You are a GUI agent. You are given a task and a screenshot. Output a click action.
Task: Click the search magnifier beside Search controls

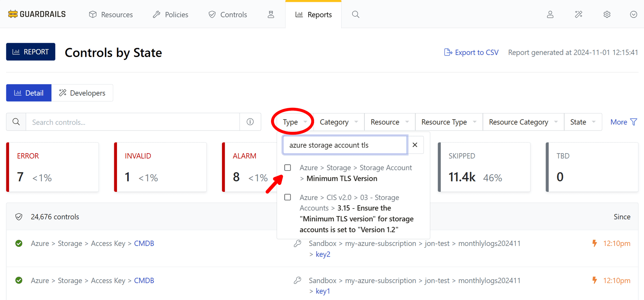[x=16, y=122]
